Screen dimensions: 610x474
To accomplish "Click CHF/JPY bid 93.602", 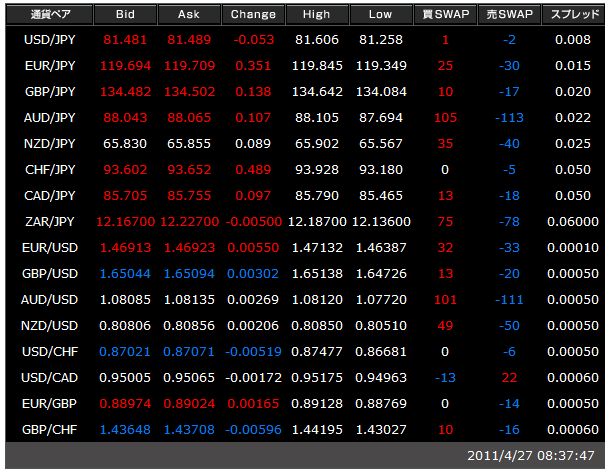I will point(125,170).
